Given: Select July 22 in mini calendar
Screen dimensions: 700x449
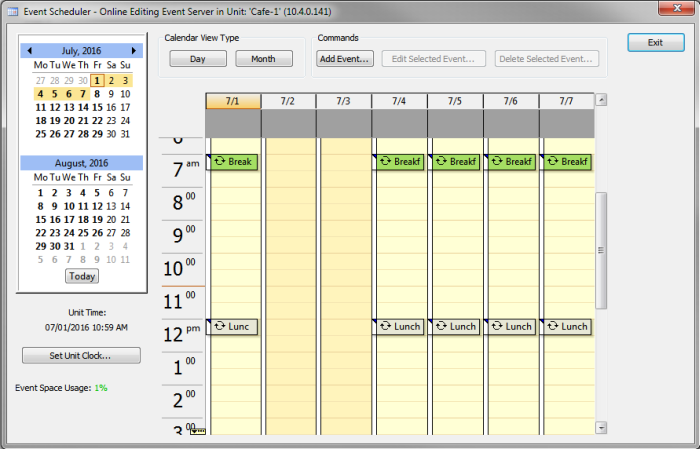Looking at the screenshot, I should (97, 121).
